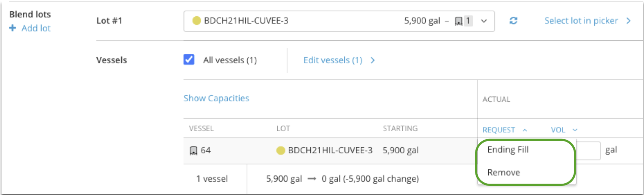This screenshot has width=644, height=195.
Task: Click the yellow dot in the lot selector
Action: tap(196, 21)
